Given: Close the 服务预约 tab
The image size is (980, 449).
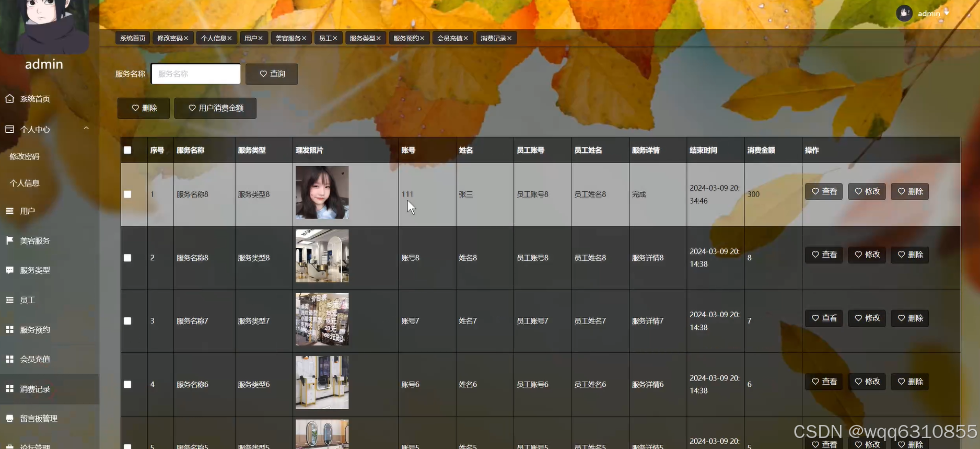Looking at the screenshot, I should coord(422,38).
